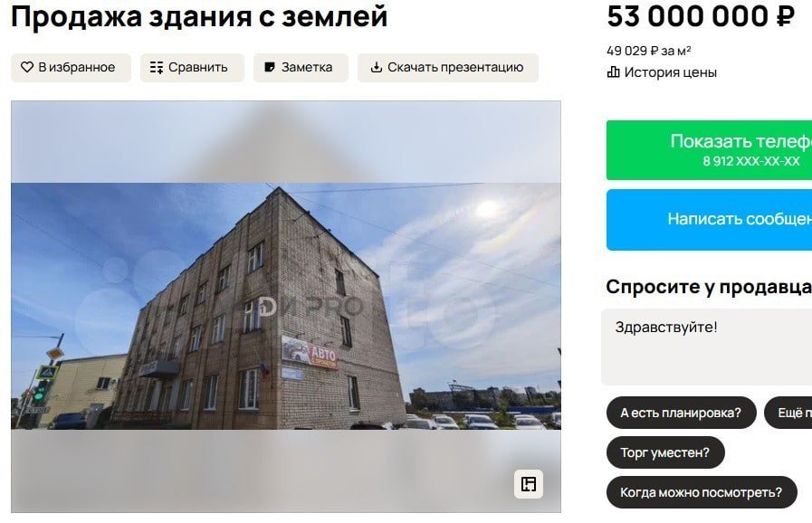Click the price history chart icon

pyautogui.click(x=613, y=72)
